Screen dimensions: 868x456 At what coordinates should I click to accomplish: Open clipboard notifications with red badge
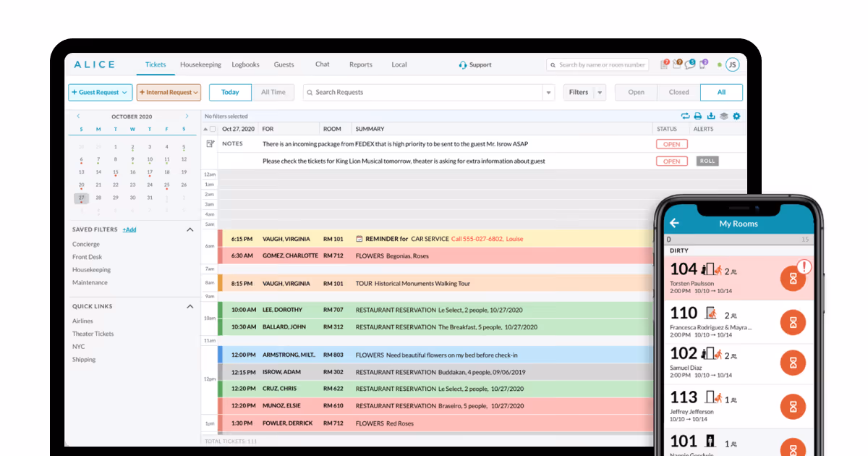click(x=665, y=64)
